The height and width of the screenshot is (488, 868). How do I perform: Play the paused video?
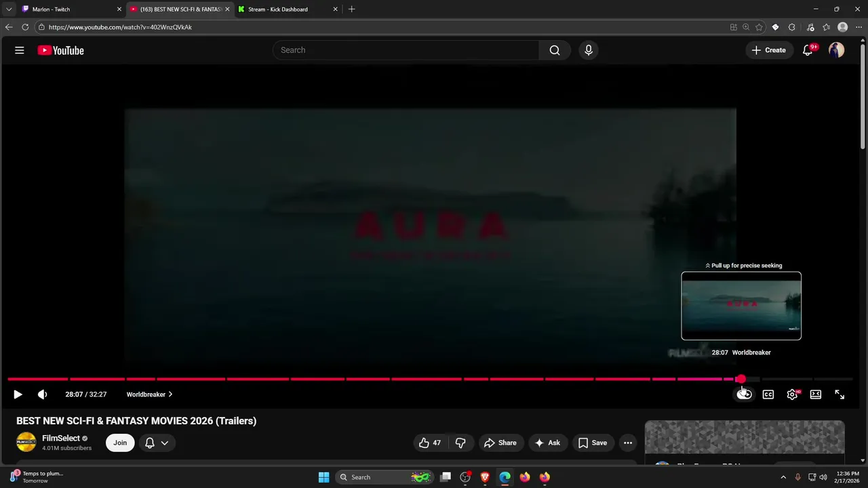(x=18, y=394)
